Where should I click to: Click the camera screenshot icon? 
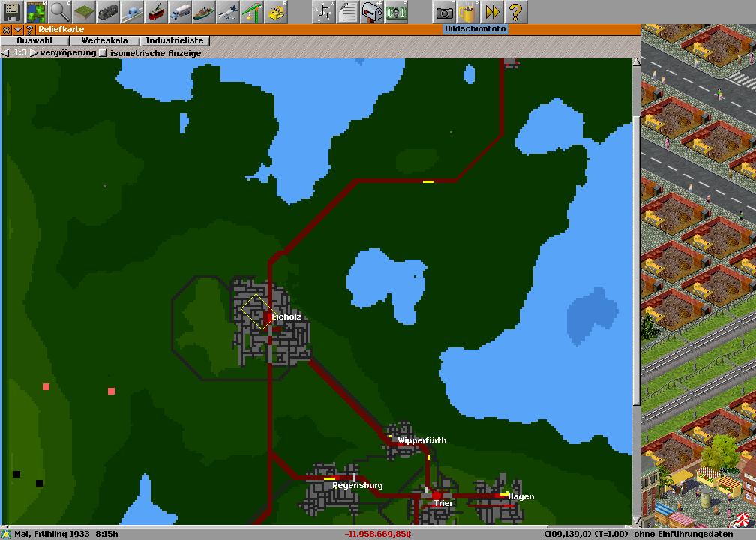pyautogui.click(x=444, y=12)
